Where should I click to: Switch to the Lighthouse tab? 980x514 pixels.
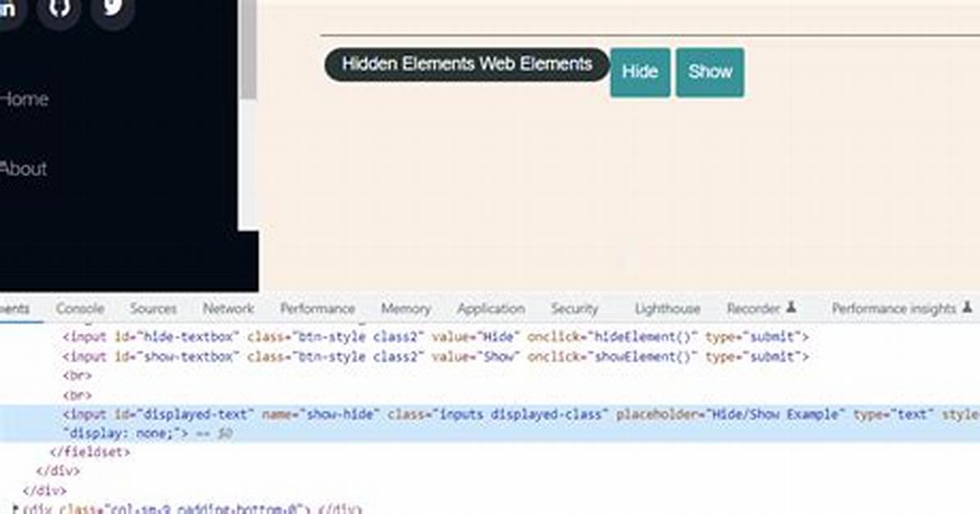667,309
